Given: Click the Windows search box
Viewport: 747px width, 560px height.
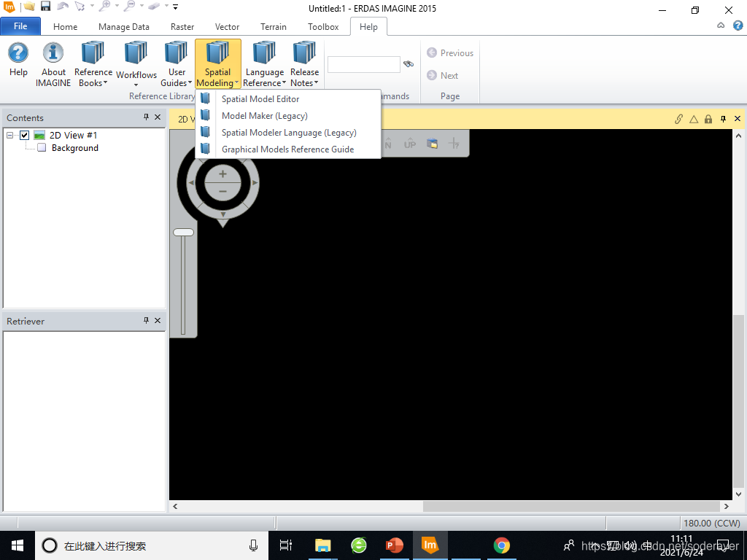Looking at the screenshot, I should pos(152,545).
